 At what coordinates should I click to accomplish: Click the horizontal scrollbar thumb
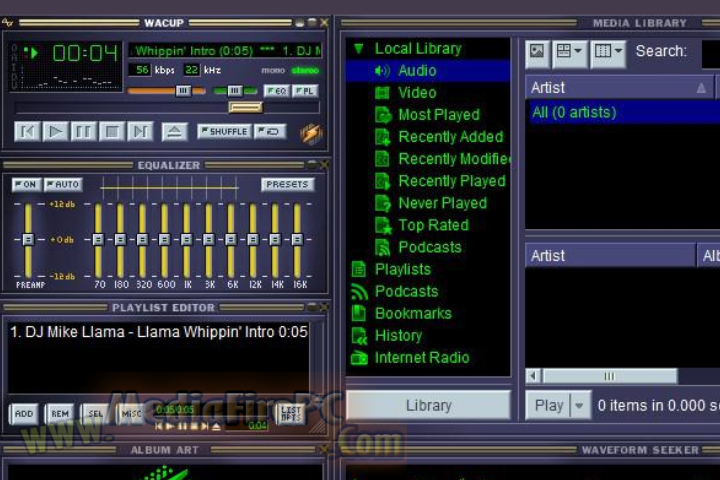click(610, 376)
